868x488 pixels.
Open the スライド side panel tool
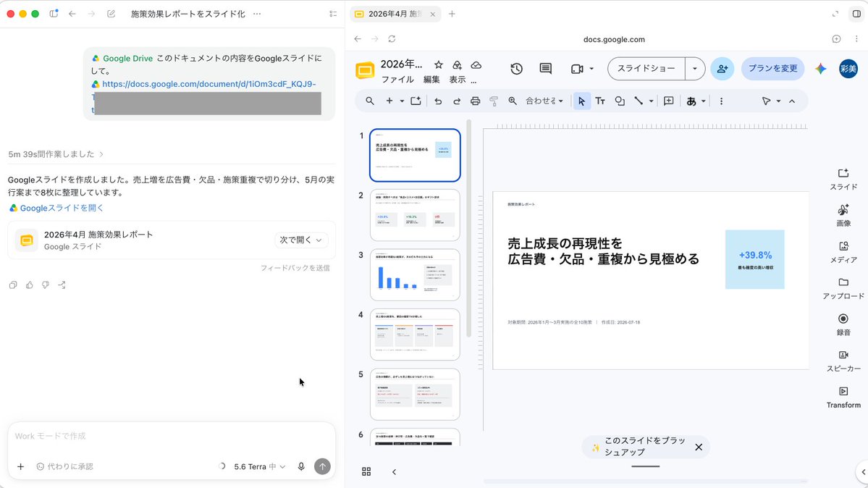[843, 180]
